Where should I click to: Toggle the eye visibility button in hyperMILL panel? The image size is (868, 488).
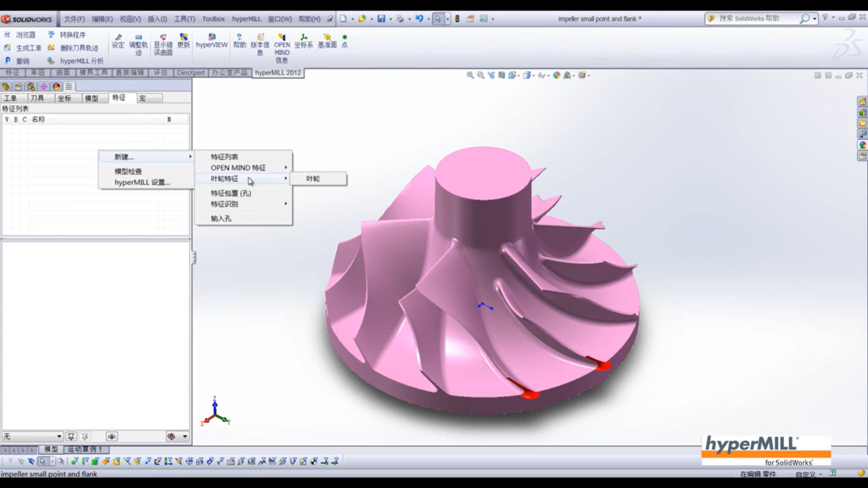pos(111,437)
